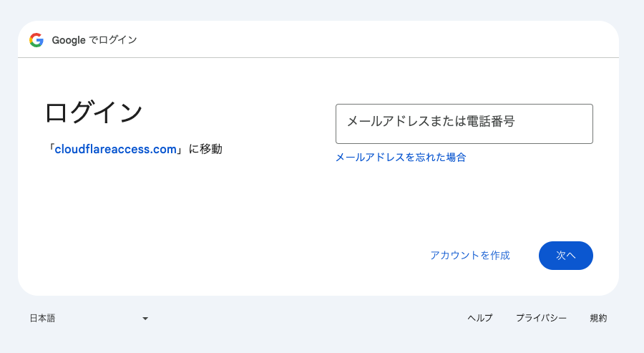The width and height of the screenshot is (644, 353).
Task: Click the メールアドレスまたは電話番号 placeholder text
Action: point(431,122)
